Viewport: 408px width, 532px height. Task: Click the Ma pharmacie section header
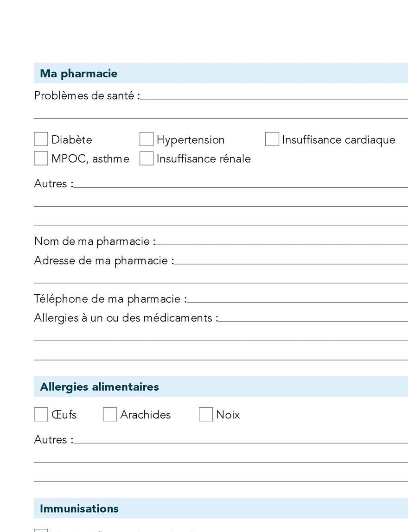pos(221,73)
